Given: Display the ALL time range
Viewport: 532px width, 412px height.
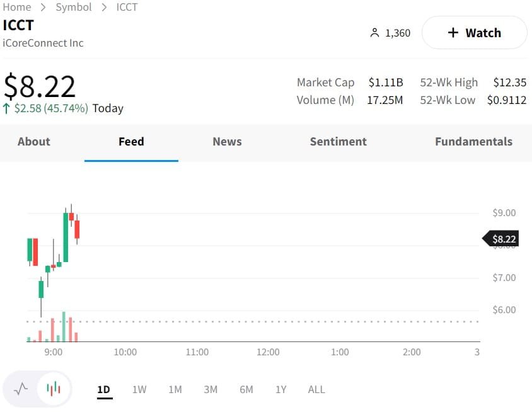Looking at the screenshot, I should 316,389.
